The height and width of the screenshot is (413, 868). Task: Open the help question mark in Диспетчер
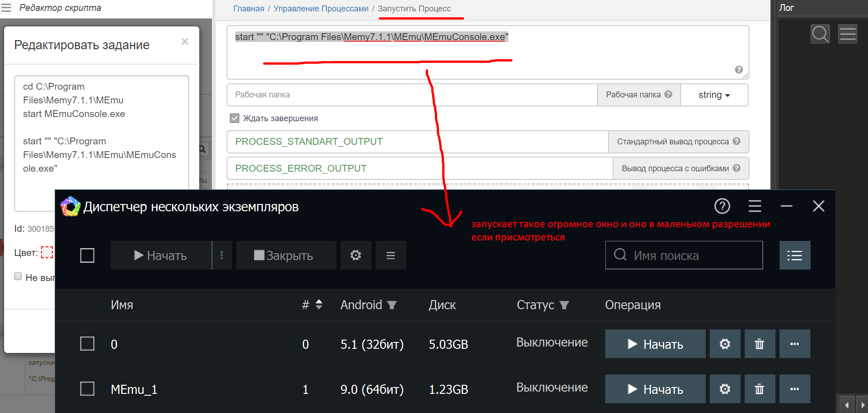point(722,206)
